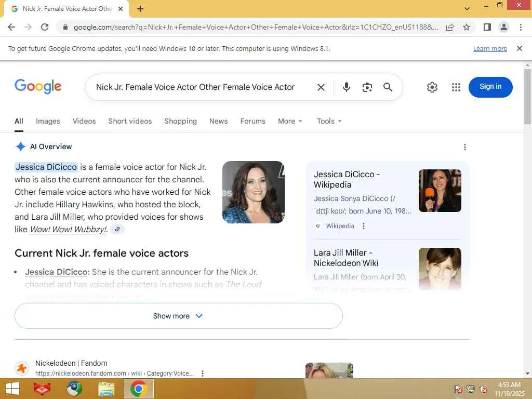Image resolution: width=532 pixels, height=399 pixels.
Task: Expand AI Overview with Show more
Action: click(179, 316)
